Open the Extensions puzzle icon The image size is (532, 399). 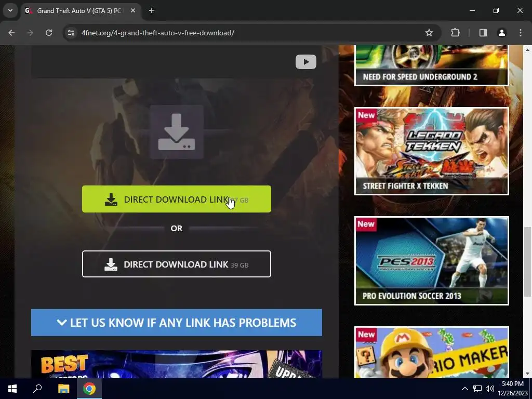(455, 33)
